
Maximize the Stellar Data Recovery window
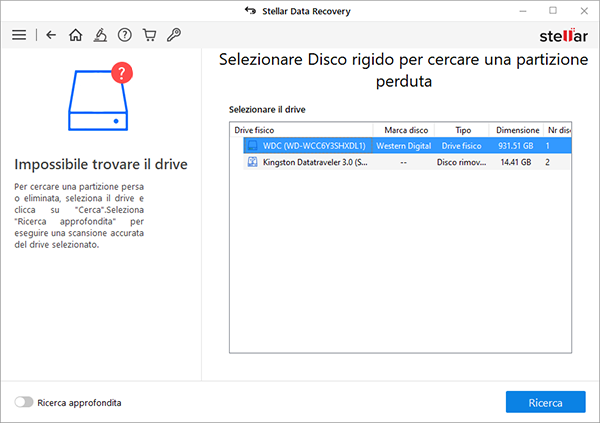click(x=553, y=11)
